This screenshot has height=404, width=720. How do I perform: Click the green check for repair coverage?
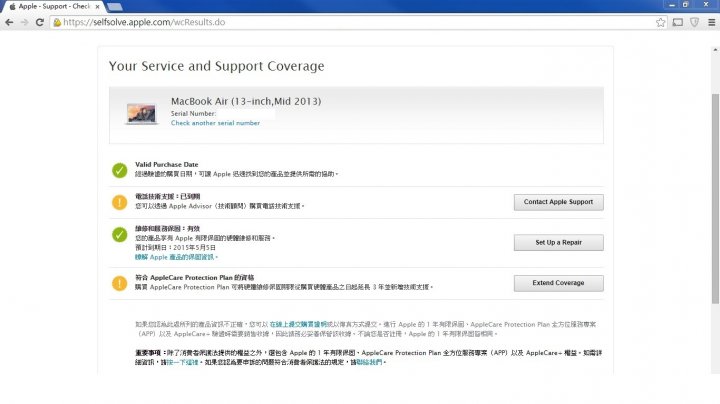119,235
